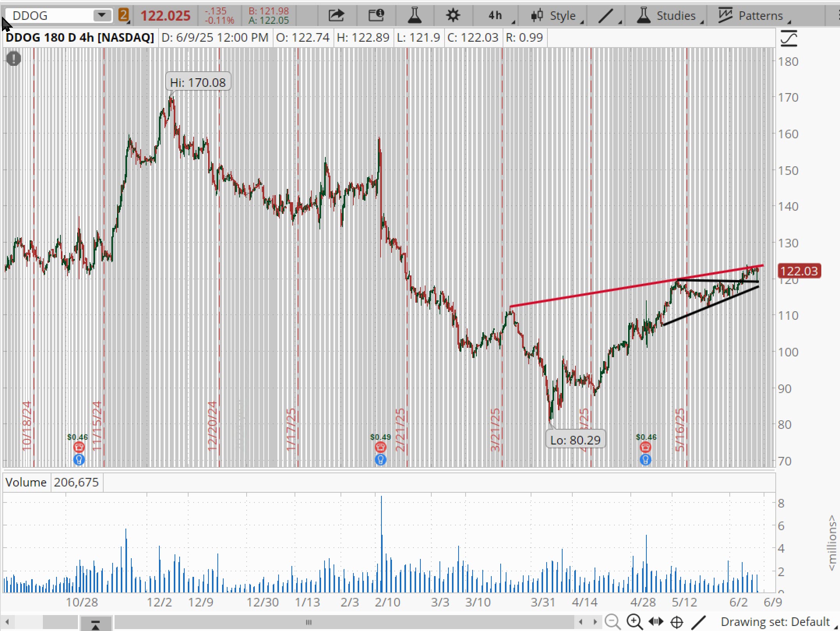The height and width of the screenshot is (631, 840).
Task: Click the flask Edit studies icon
Action: (x=414, y=16)
